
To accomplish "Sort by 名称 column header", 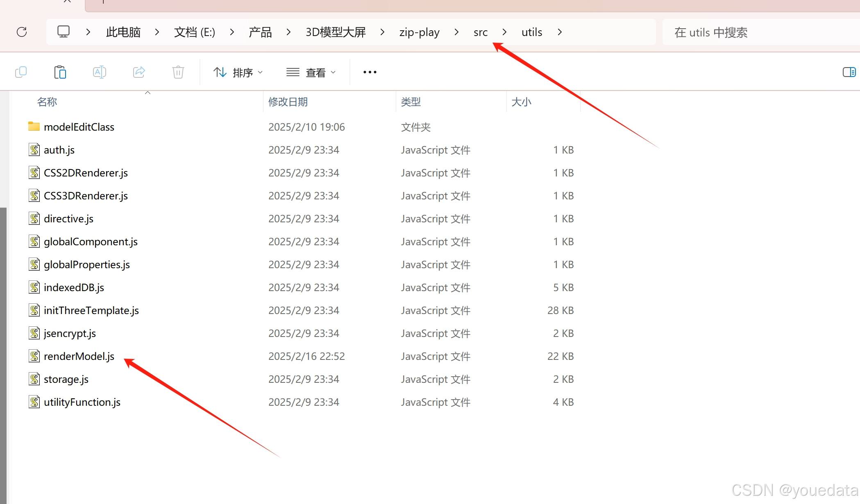I will [47, 102].
